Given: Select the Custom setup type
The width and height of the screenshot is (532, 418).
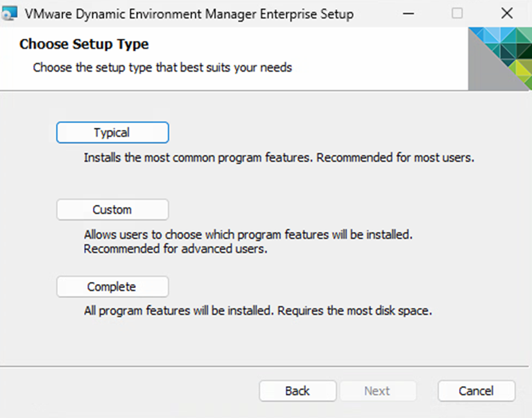Looking at the screenshot, I should (112, 210).
